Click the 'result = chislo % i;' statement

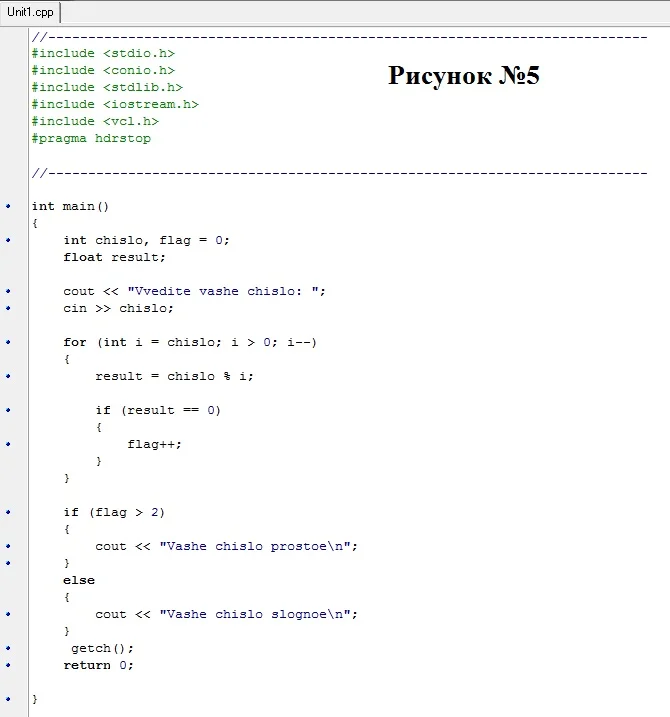tap(174, 376)
